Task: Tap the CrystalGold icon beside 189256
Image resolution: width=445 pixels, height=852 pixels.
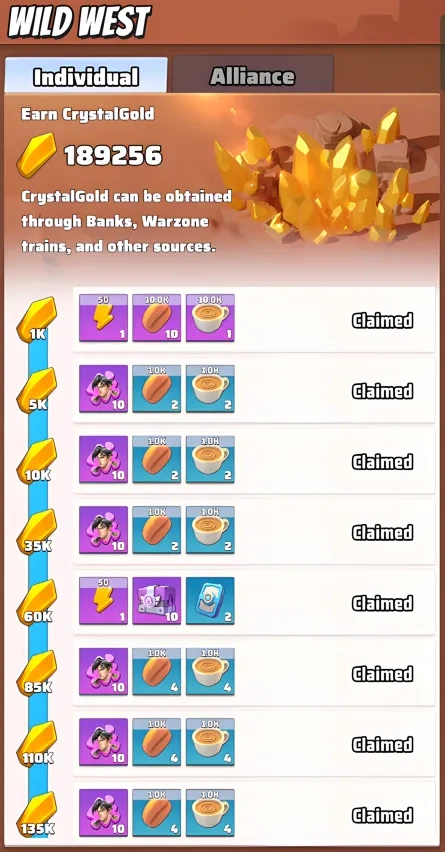Action: [36, 155]
